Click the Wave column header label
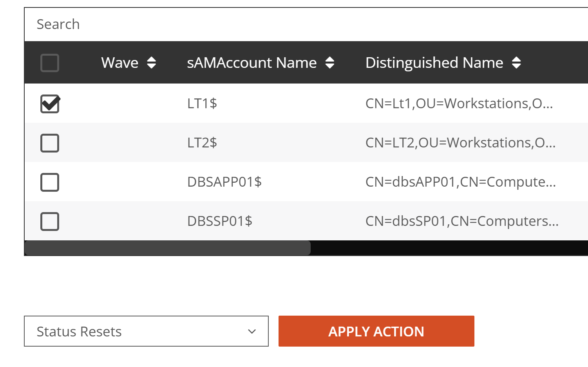 tap(119, 63)
